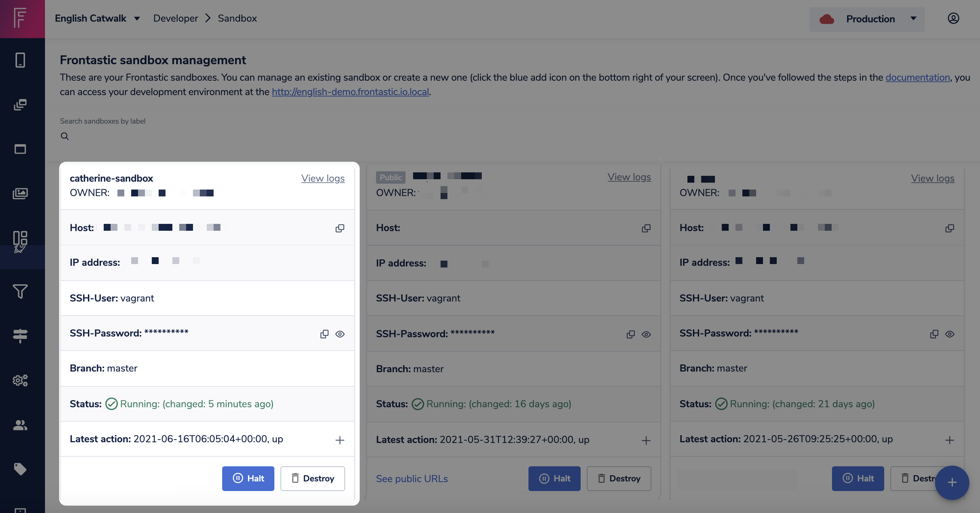Open the Production environment dropdown
Screen dimensions: 980x513
click(867, 19)
